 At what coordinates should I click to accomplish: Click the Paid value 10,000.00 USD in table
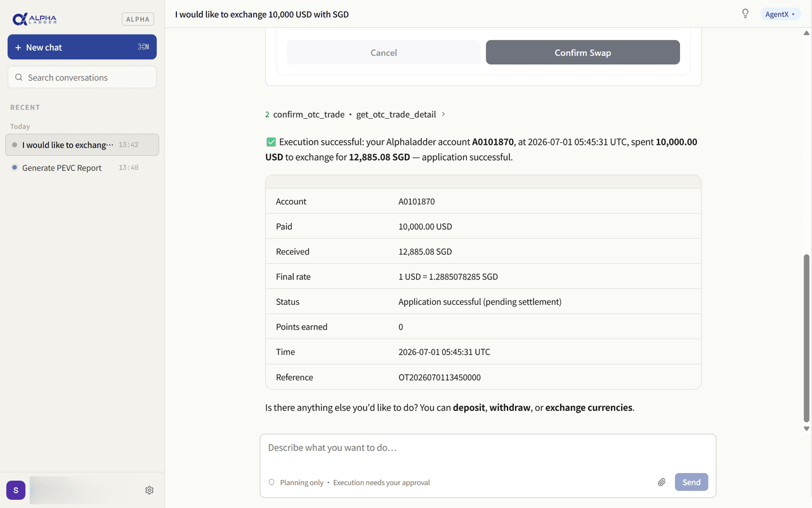pos(425,227)
